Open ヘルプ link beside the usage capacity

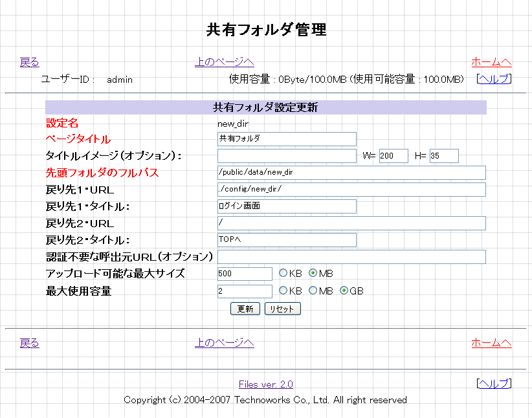click(x=493, y=79)
